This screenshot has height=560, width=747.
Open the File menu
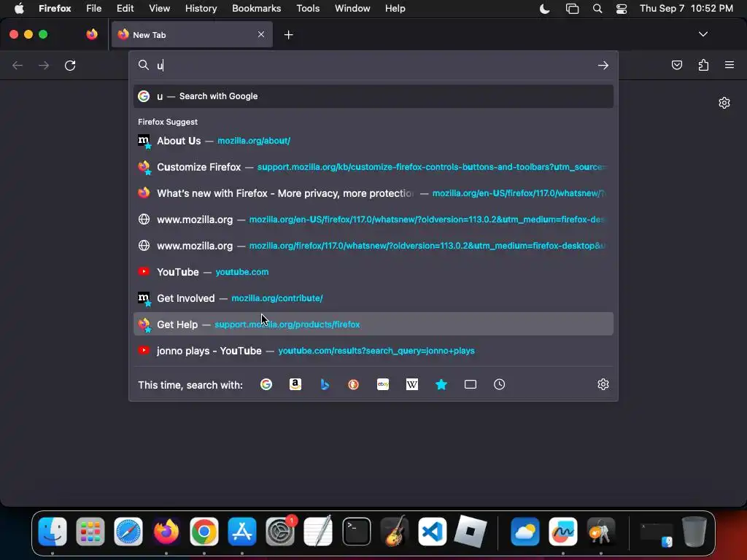[94, 9]
